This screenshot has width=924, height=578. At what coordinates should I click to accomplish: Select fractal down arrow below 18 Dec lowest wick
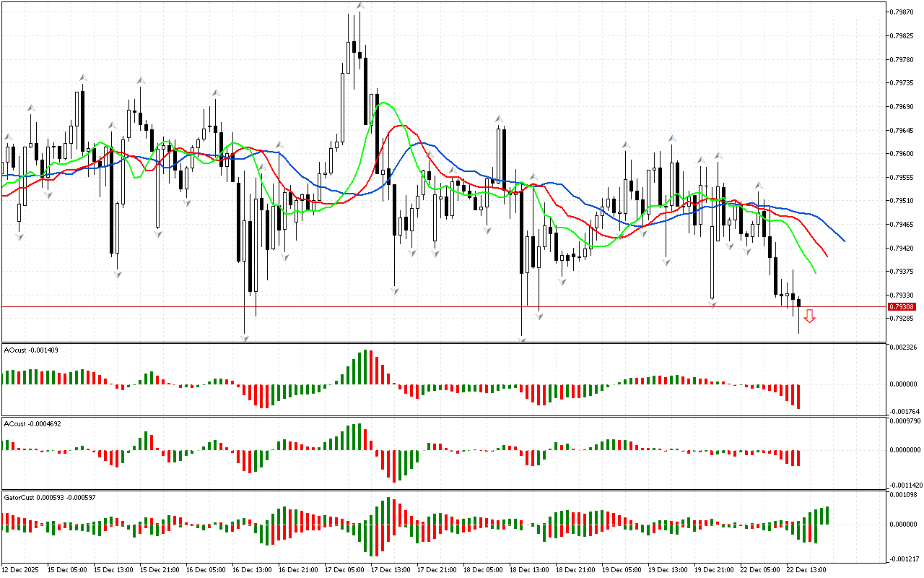click(x=521, y=338)
